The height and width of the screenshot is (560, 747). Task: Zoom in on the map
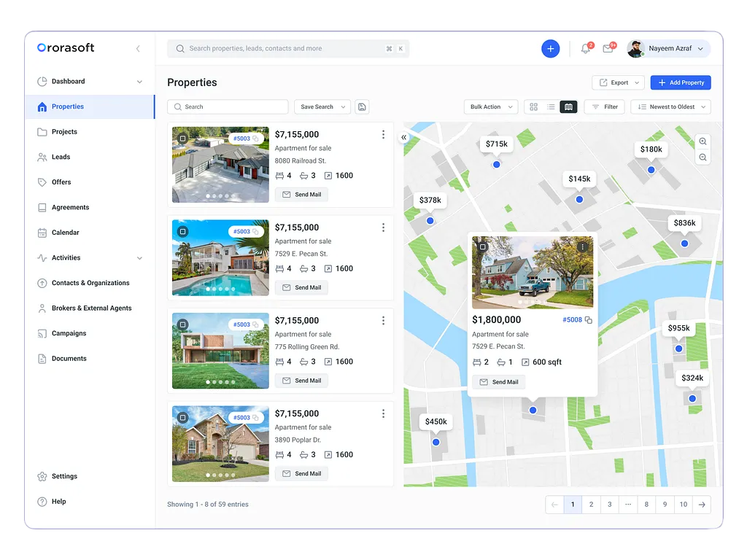pyautogui.click(x=703, y=141)
